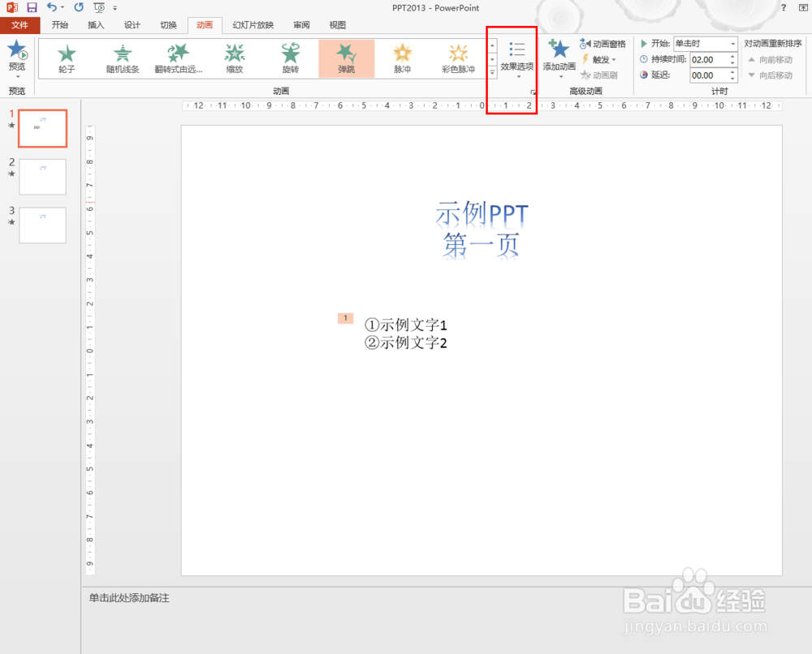812x654 pixels.
Task: Increase 持续时间 using its up stepper arrow
Action: [x=731, y=55]
